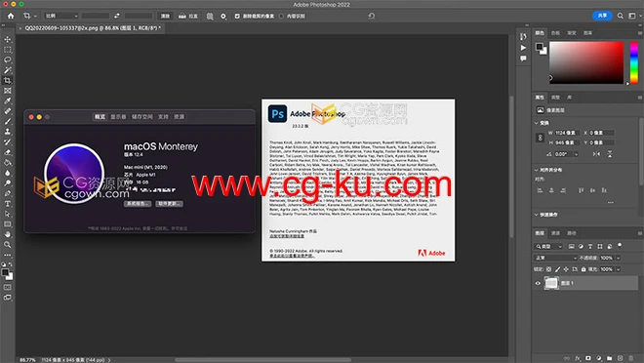Open crop settings gear icon
The image size is (644, 363).
[x=223, y=16]
